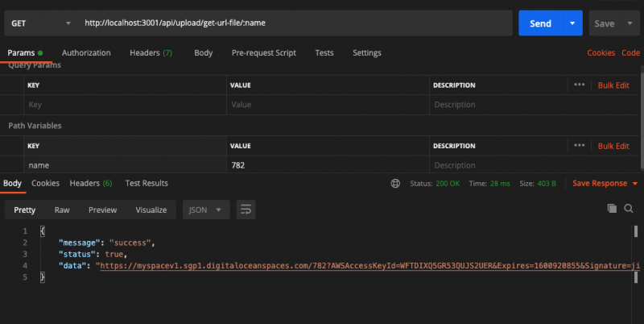Click the network globe icon
This screenshot has width=644, height=324.
[x=394, y=184]
